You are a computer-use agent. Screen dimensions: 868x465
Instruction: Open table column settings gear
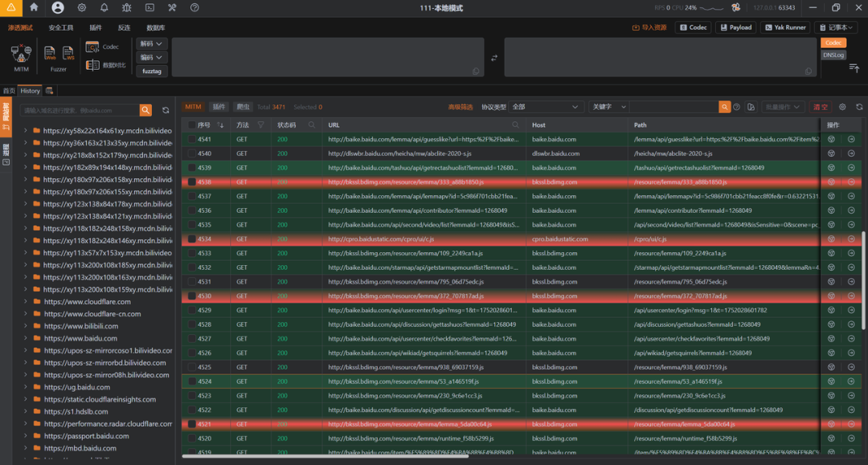842,107
